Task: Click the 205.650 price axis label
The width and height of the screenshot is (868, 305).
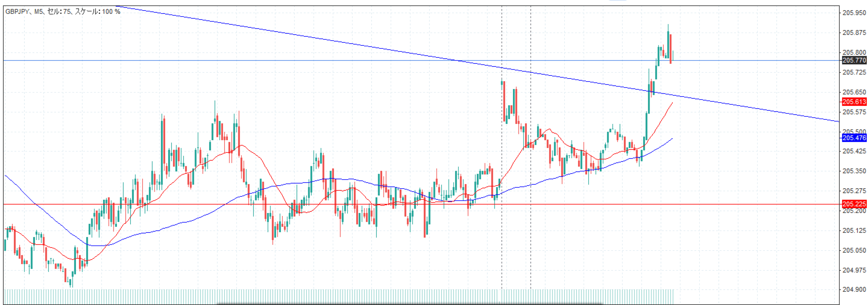Action: tap(854, 92)
